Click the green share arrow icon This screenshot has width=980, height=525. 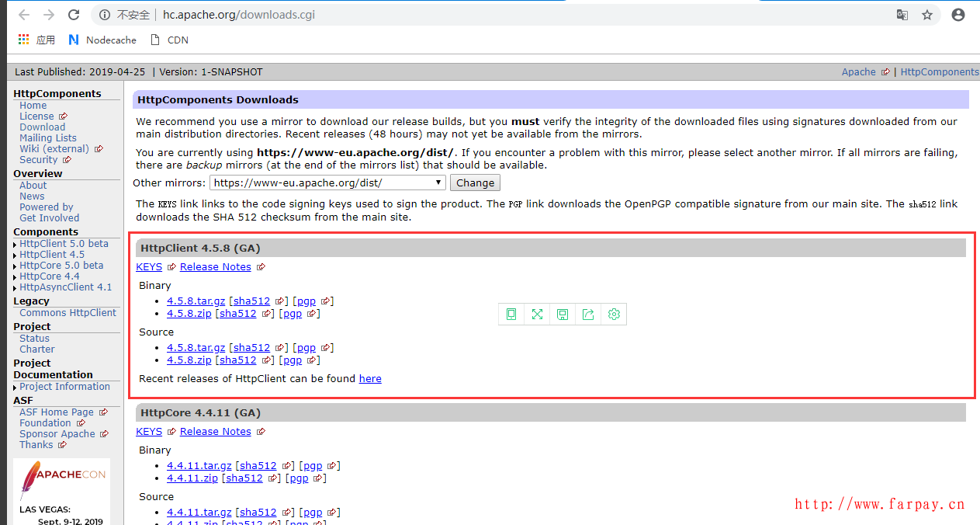588,315
